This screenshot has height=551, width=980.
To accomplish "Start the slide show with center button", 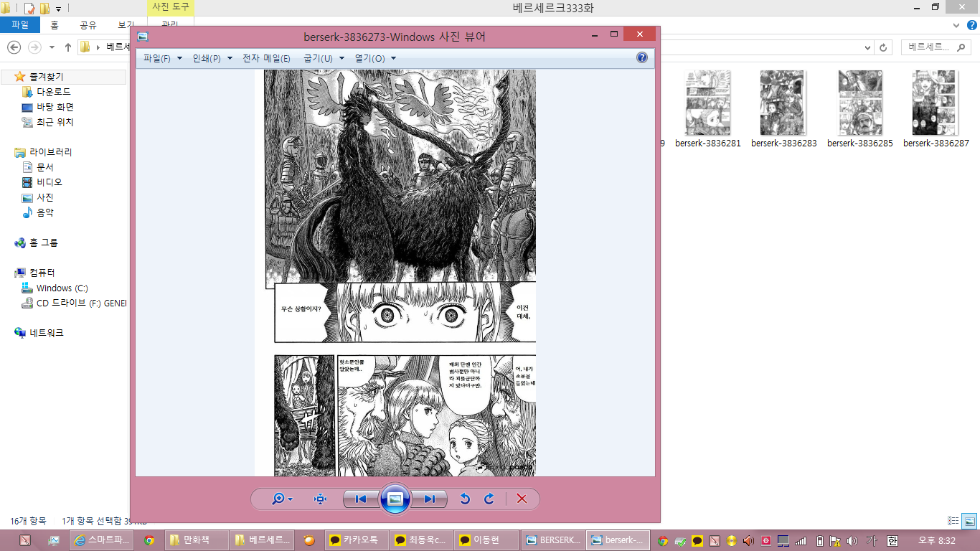I will point(395,499).
